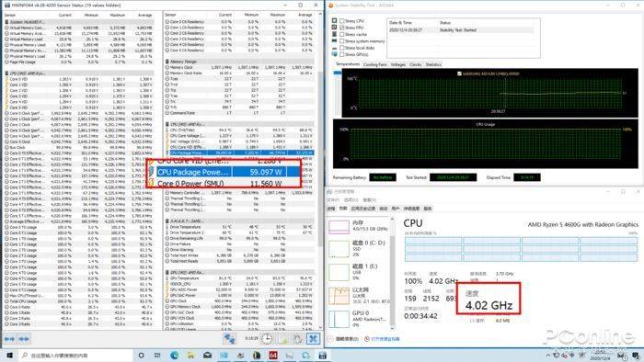The height and width of the screenshot is (362, 644).
Task: Open the HWiNFO network connection icon
Action: click(x=229, y=339)
